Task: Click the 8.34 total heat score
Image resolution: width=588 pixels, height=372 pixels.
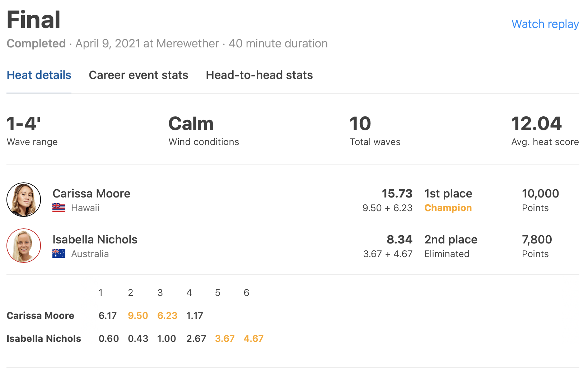Action: [x=400, y=240]
